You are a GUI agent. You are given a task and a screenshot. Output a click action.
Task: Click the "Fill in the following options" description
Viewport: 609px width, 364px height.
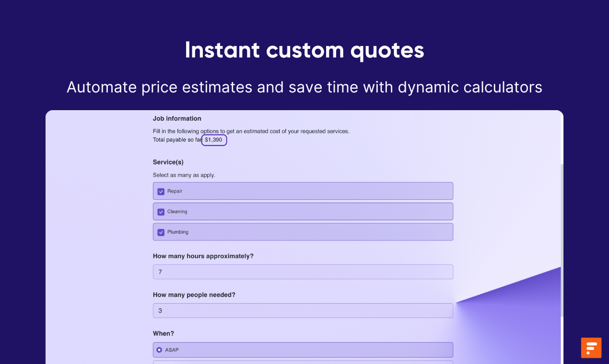pyautogui.click(x=251, y=131)
